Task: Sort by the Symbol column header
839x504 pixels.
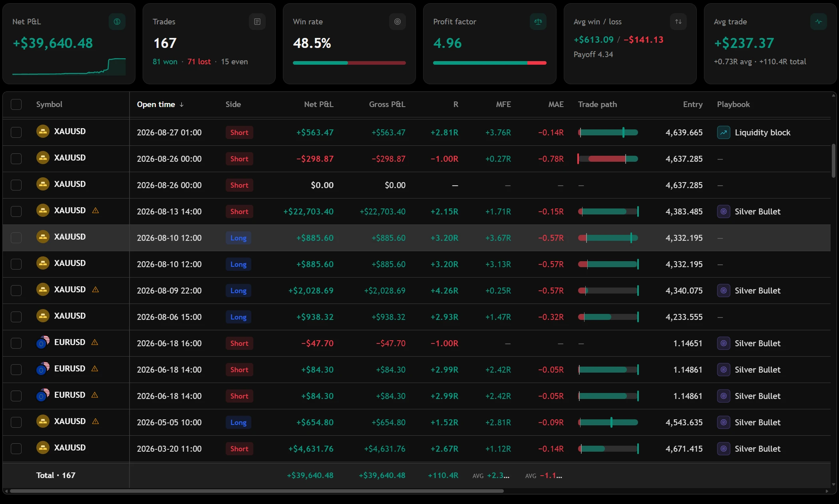Action: coord(49,104)
